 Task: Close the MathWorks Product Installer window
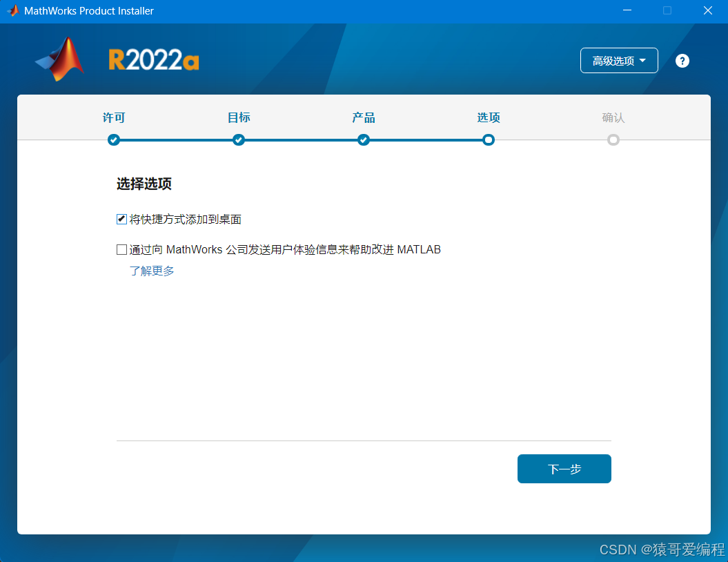coord(707,10)
